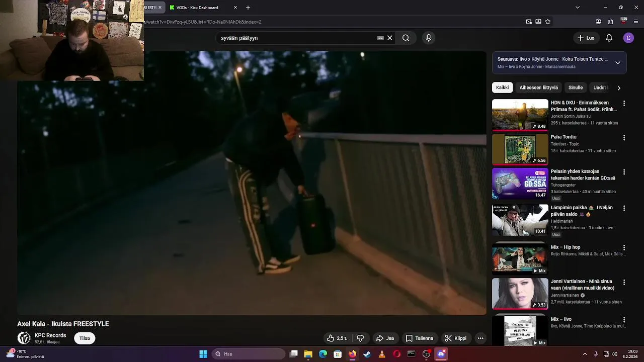This screenshot has width=644, height=362.
Task: Click the browser URL address bar
Action: click(332, 22)
